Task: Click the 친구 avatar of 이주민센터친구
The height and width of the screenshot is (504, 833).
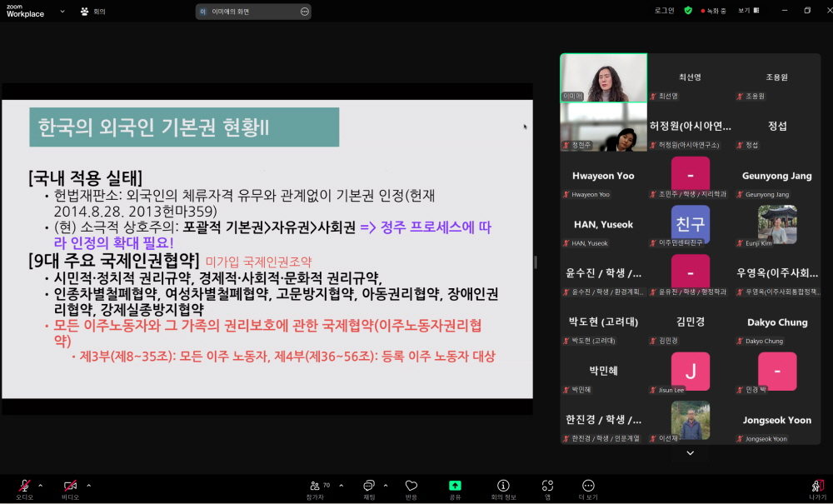Action: pyautogui.click(x=690, y=223)
